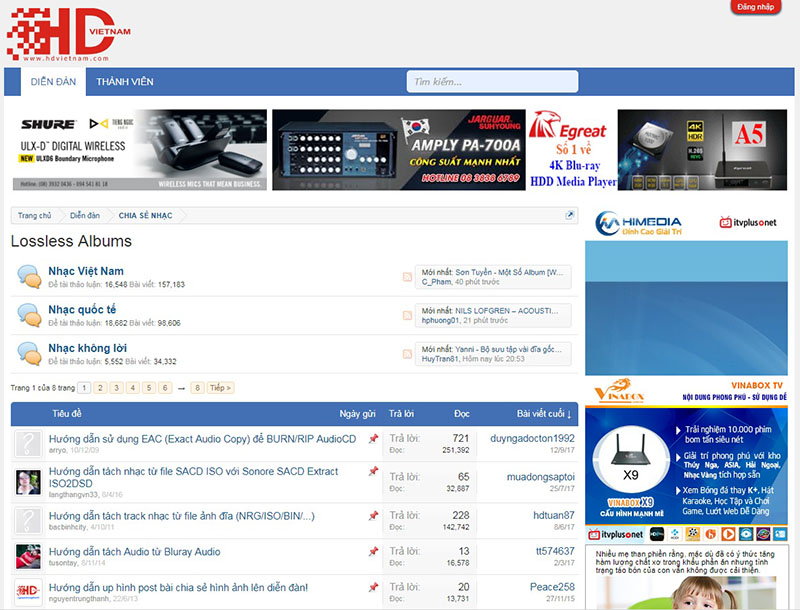Sort threads by Bài viết cuối column
Viewport: 800px width, 610px height.
(x=544, y=413)
